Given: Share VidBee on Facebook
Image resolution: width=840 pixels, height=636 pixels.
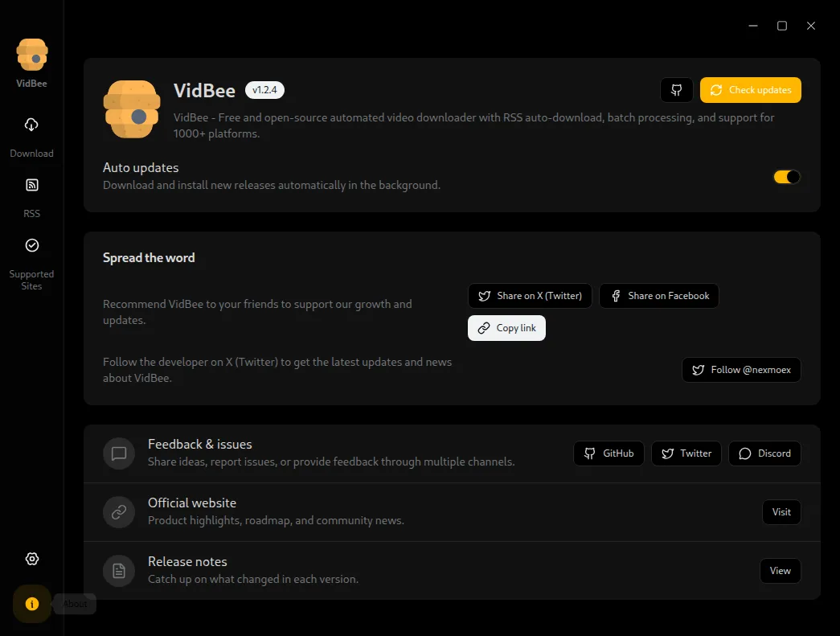Looking at the screenshot, I should pyautogui.click(x=659, y=296).
